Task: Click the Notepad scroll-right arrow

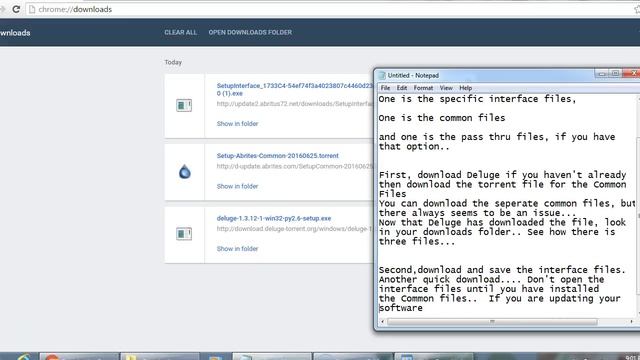Action: coord(631,322)
